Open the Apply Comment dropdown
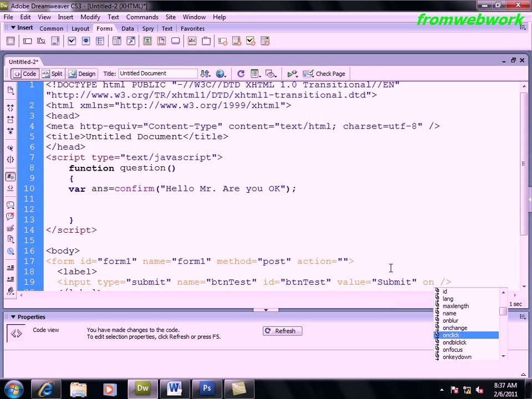Screen dimensions: 532x399 [x=10, y=205]
